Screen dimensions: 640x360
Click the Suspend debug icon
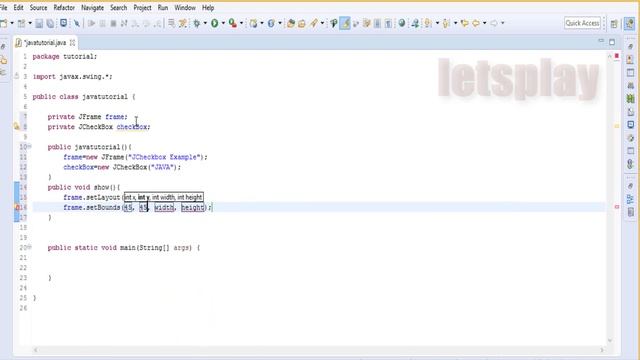pyautogui.click(x=102, y=23)
